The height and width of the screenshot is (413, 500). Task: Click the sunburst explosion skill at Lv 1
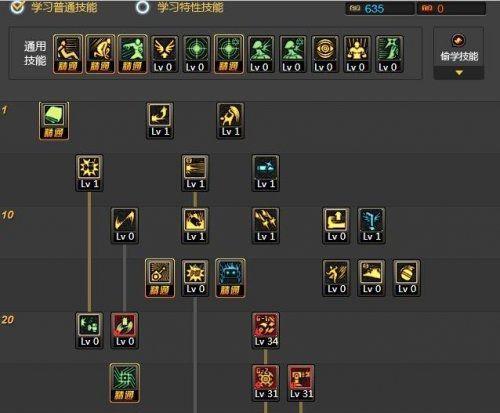point(89,173)
